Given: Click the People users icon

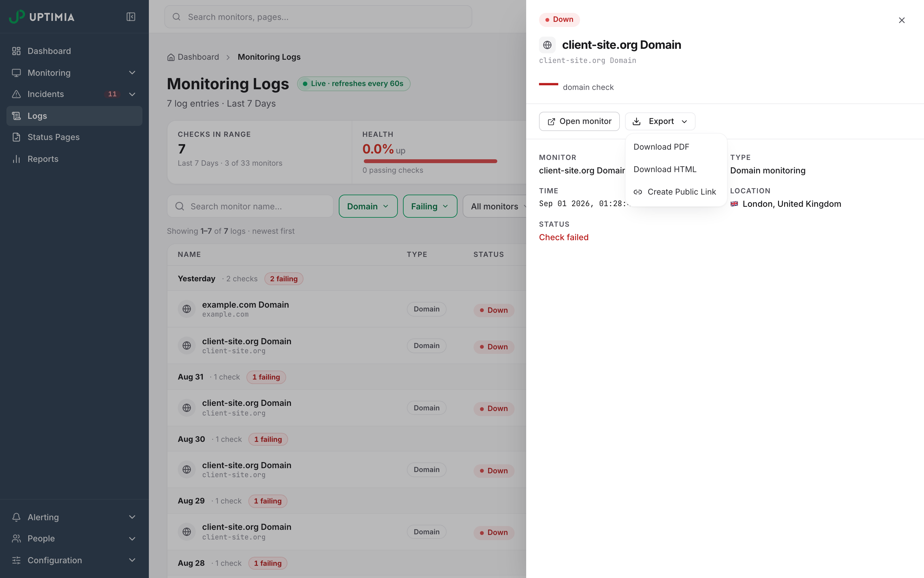Looking at the screenshot, I should coord(16,539).
